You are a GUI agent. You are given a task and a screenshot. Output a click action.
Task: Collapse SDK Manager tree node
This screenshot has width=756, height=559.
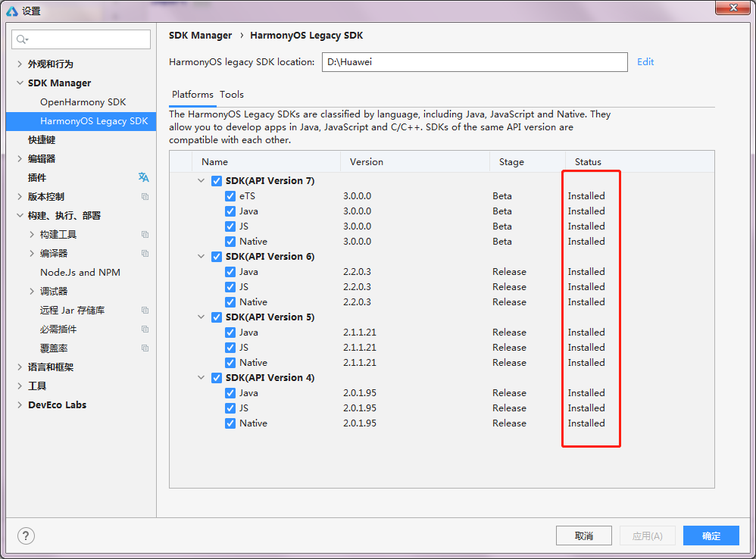20,83
